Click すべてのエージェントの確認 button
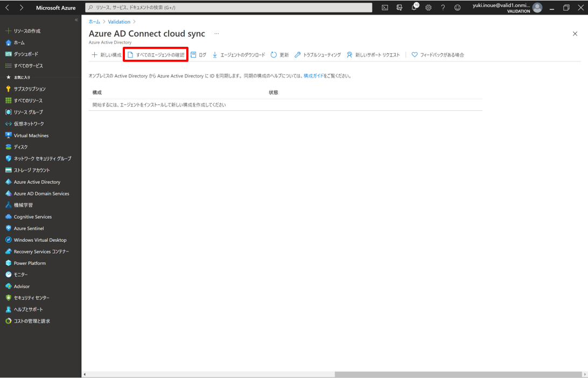 click(x=156, y=55)
